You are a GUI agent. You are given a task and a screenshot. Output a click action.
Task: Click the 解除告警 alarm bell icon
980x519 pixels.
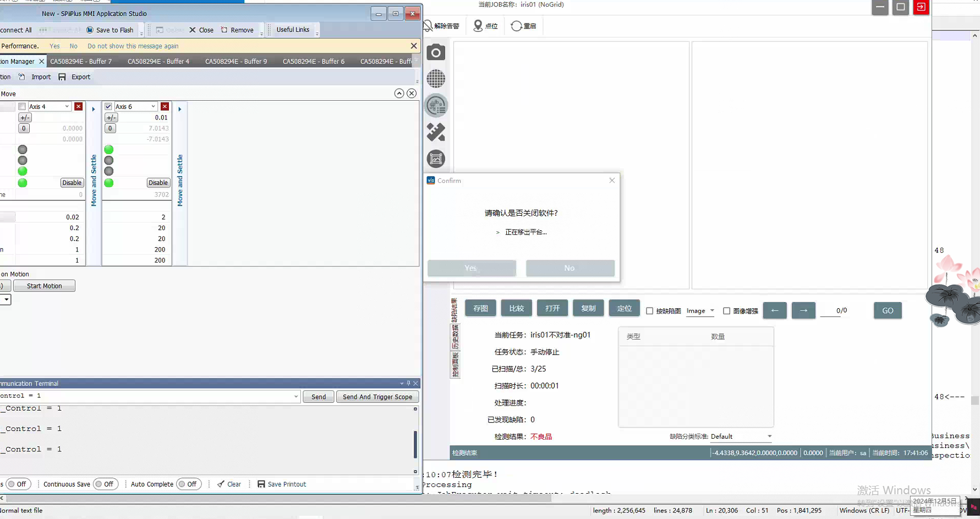tap(428, 26)
